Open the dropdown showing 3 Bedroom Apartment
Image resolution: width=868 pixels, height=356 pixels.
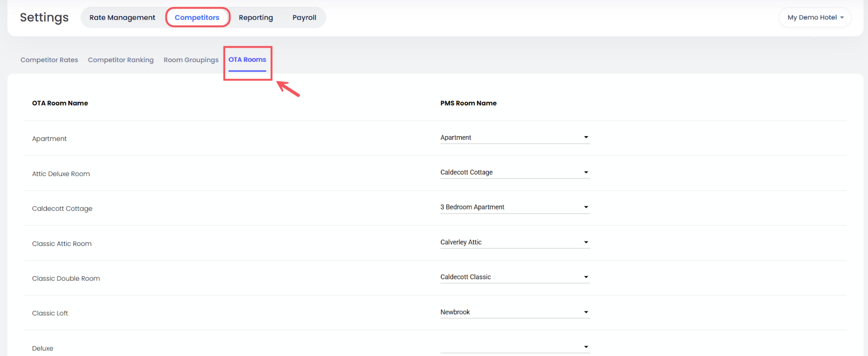pyautogui.click(x=514, y=207)
